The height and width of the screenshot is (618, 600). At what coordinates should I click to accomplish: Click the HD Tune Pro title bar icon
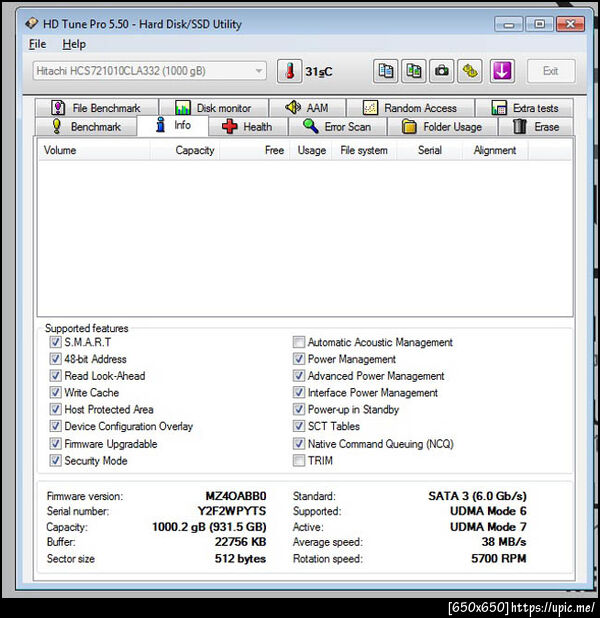point(32,23)
